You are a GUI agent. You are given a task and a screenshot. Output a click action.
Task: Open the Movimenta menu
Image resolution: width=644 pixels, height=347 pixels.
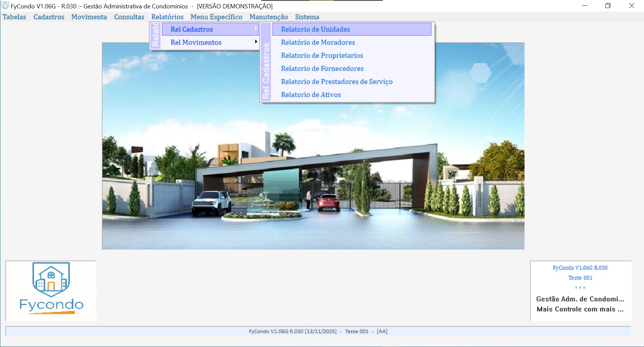89,17
